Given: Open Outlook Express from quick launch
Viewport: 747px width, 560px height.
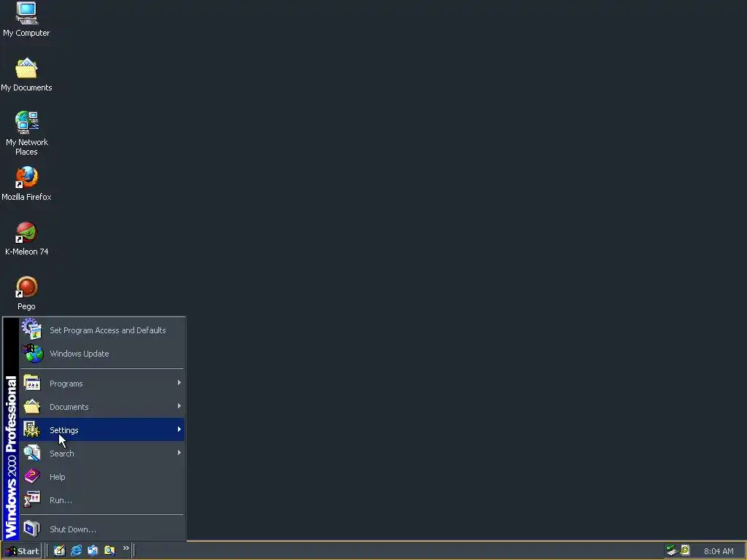Looking at the screenshot, I should point(93,551).
